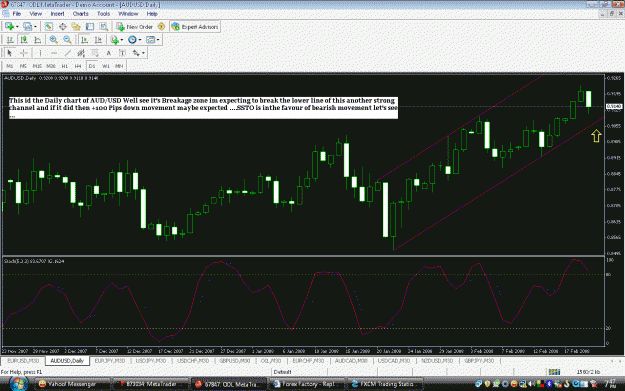Select the yellow up arrow chart object
Viewport: 625px width, 391px height.
pyautogui.click(x=596, y=136)
